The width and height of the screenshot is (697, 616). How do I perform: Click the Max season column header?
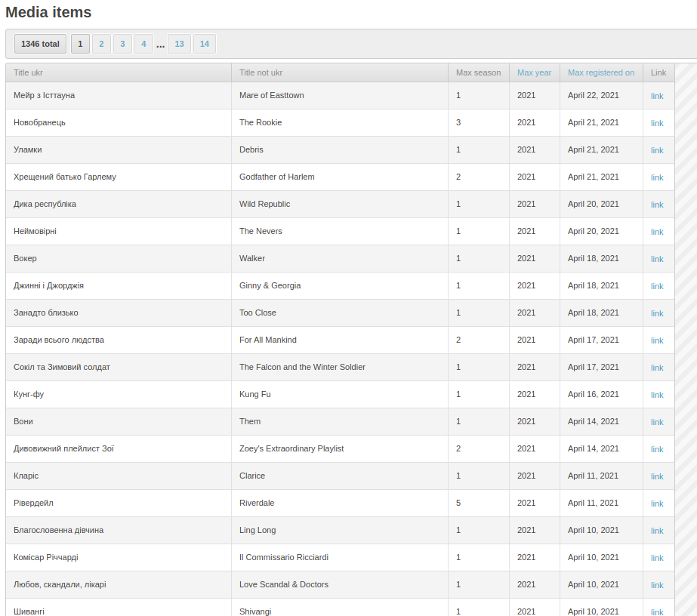click(478, 72)
